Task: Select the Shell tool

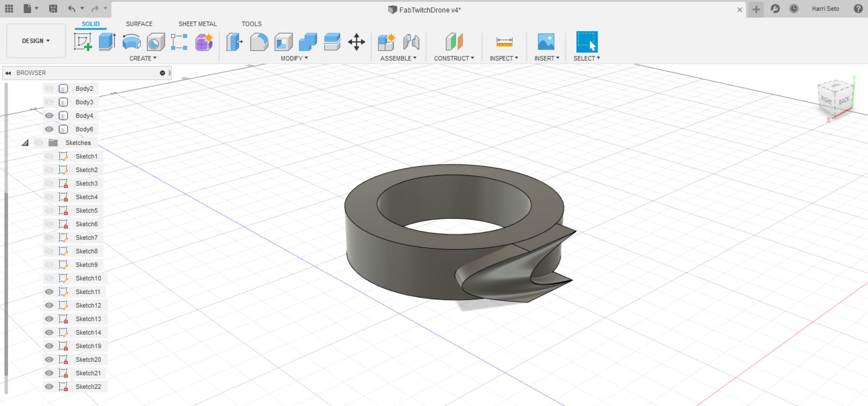Action: (283, 42)
